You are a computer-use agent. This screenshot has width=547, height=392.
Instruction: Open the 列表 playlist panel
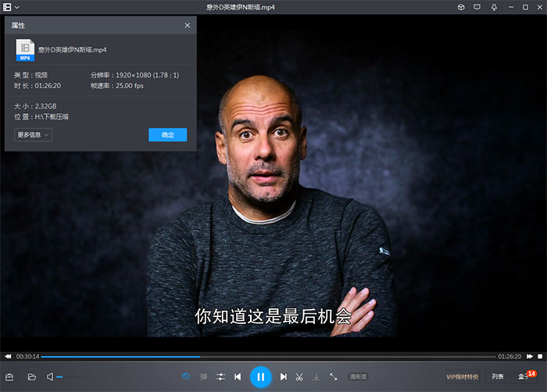(x=498, y=376)
